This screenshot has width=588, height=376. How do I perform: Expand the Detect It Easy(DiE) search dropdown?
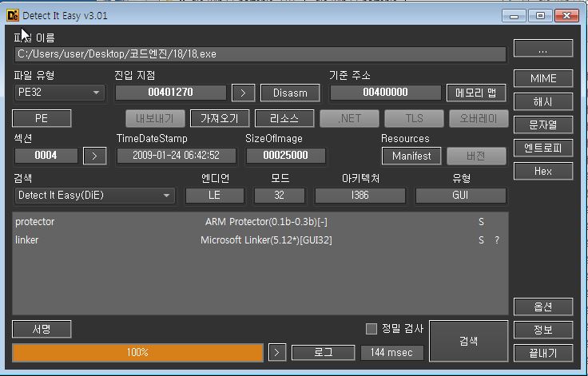pos(94,196)
